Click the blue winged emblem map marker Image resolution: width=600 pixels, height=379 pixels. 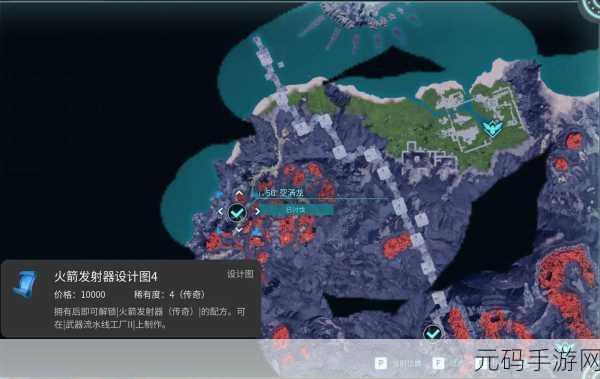click(x=492, y=127)
